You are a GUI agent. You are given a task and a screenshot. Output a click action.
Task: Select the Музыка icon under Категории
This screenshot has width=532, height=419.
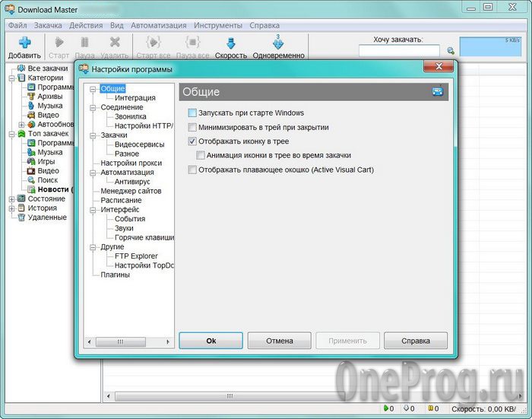[x=31, y=106]
